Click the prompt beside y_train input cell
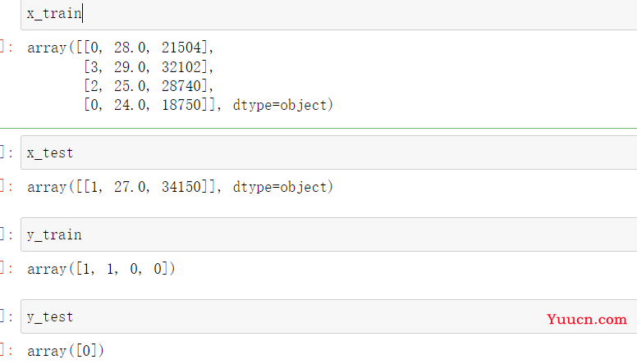Image resolution: width=637 pixels, height=364 pixels. coord(7,234)
